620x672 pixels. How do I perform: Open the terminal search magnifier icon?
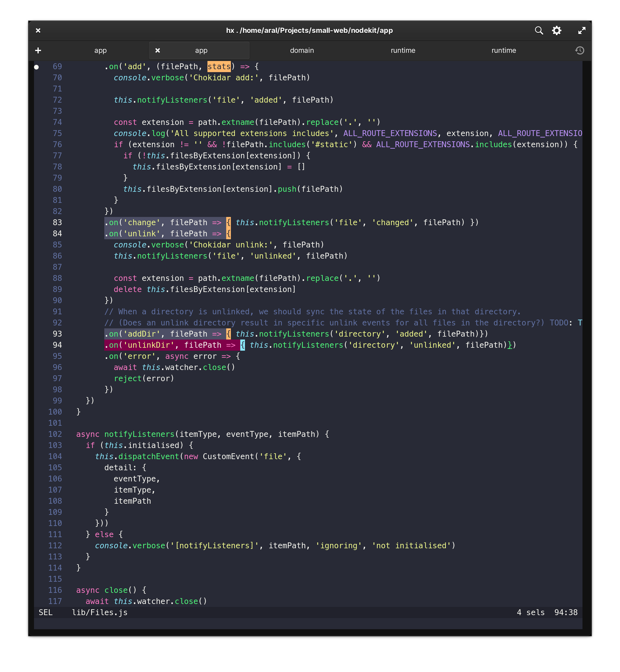(x=539, y=30)
